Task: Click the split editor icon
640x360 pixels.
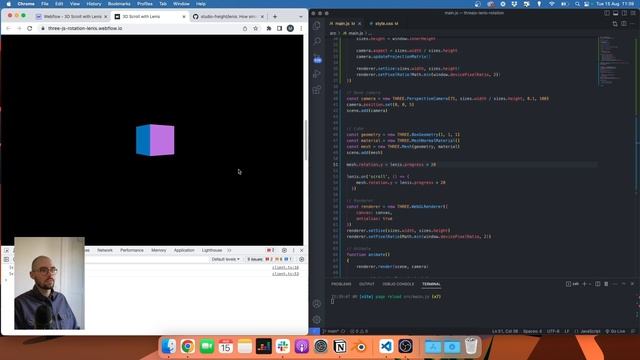Action: pyautogui.click(x=624, y=24)
